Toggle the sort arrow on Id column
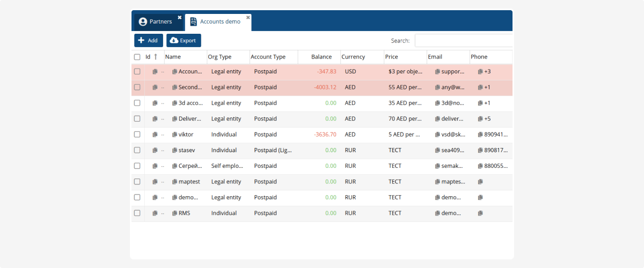644x268 pixels. tap(156, 57)
